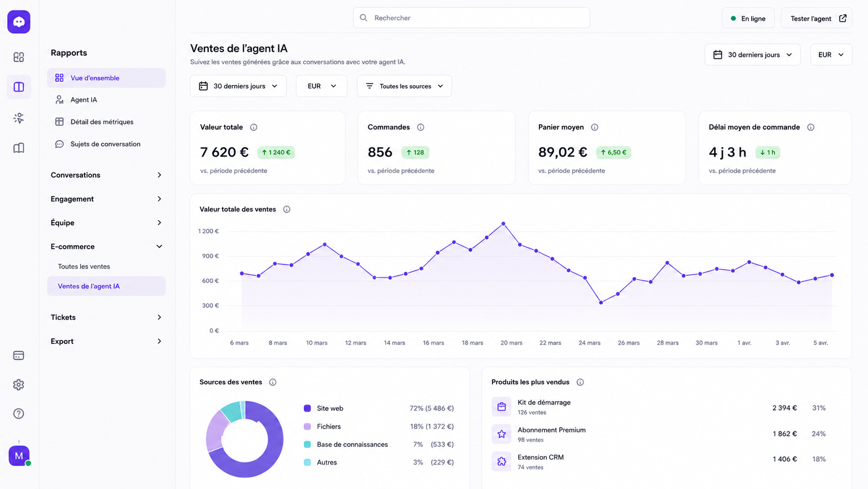The image size is (868, 489).
Task: Open the settings gear icon
Action: [19, 385]
